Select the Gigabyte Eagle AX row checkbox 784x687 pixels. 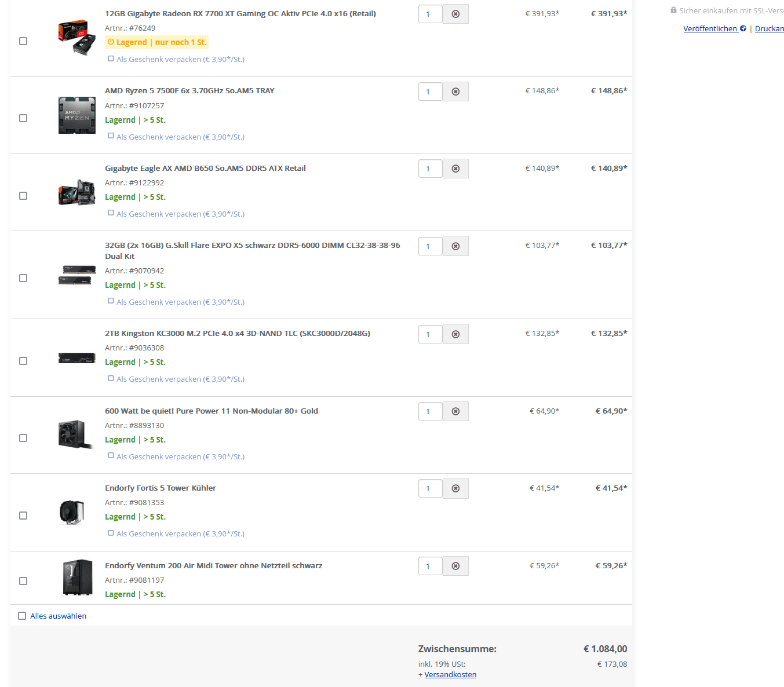pos(23,196)
